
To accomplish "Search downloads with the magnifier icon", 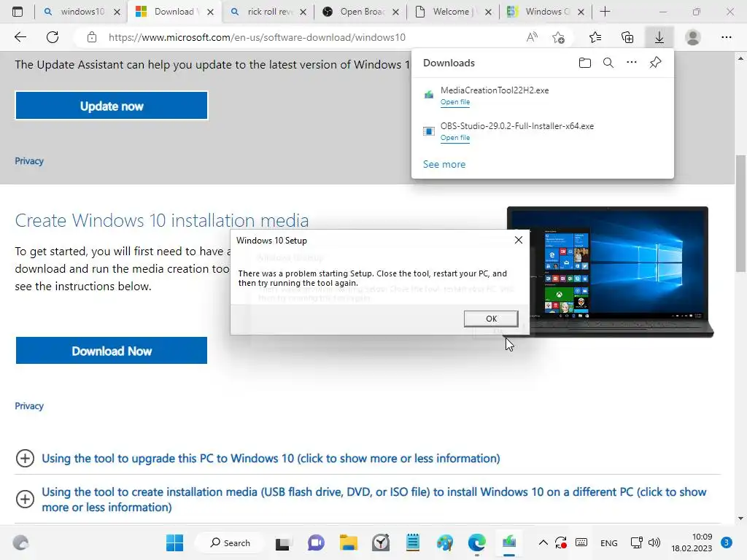I will [x=608, y=63].
